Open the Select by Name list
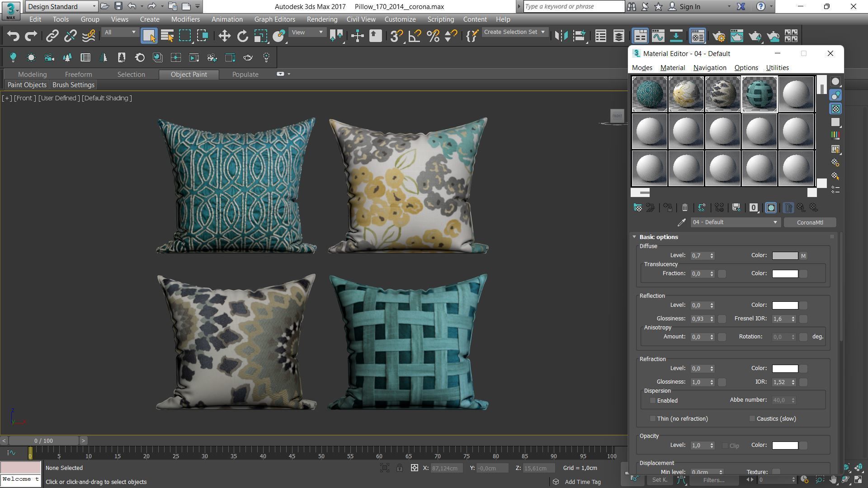868x488 pixels. [x=167, y=36]
